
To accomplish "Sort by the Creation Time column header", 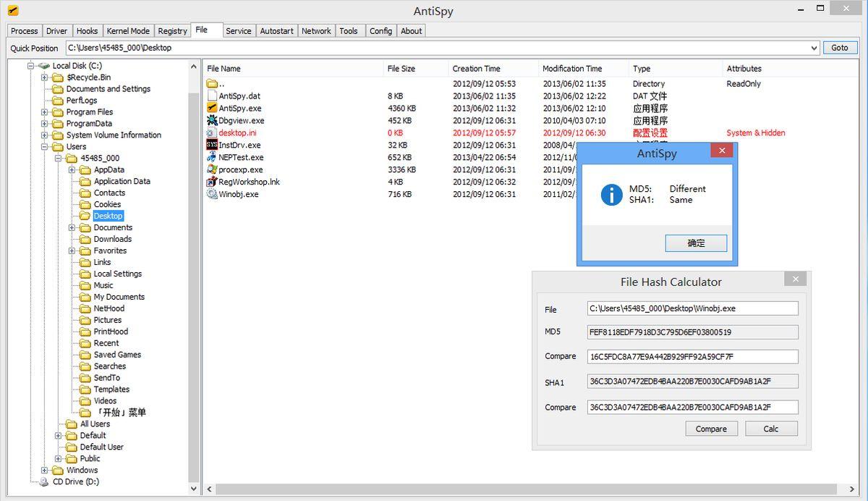I will click(x=493, y=69).
